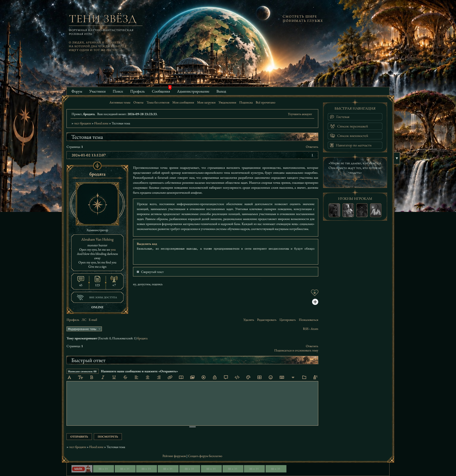Like the post via the heart icon
The image size is (456, 476).
[314, 292]
